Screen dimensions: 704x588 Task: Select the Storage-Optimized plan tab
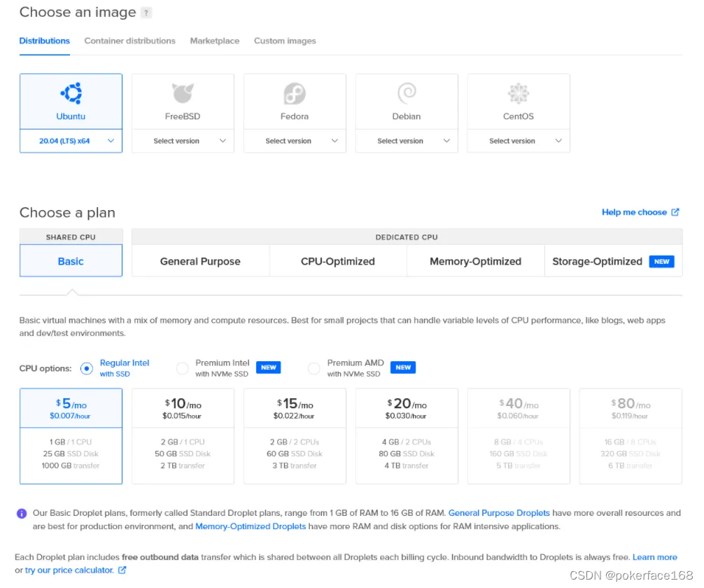[x=613, y=261]
